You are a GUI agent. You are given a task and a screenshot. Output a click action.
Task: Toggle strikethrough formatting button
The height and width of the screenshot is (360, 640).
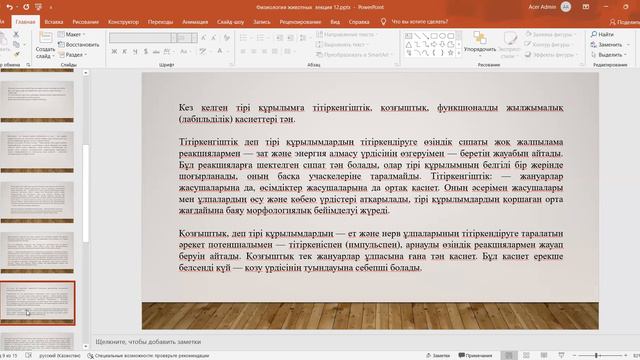[x=156, y=51]
